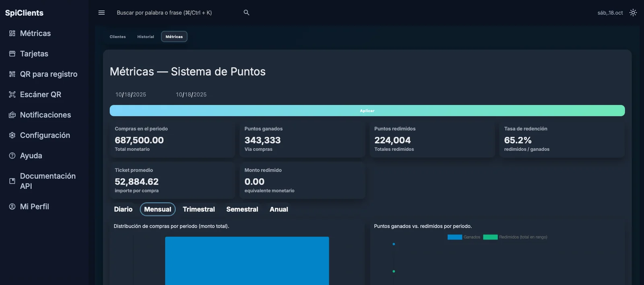Click the Mi Perfil user icon
Image resolution: width=644 pixels, height=285 pixels.
pyautogui.click(x=12, y=207)
